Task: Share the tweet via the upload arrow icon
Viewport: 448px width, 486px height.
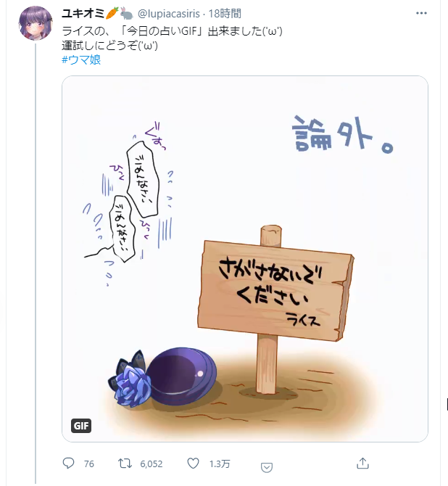Action: (x=362, y=464)
